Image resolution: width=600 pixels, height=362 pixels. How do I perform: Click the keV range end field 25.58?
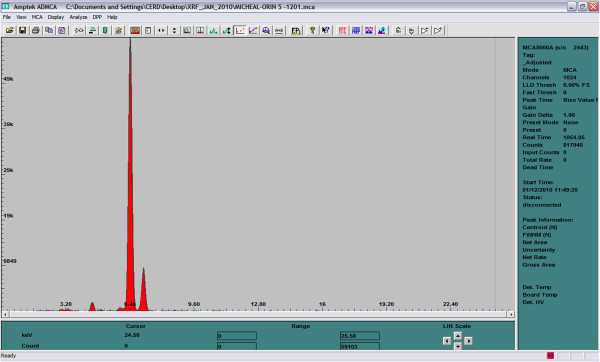tap(360, 336)
